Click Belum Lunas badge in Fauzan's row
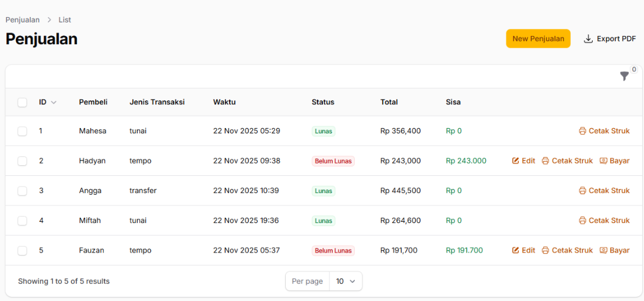The image size is (644, 301). tap(333, 250)
